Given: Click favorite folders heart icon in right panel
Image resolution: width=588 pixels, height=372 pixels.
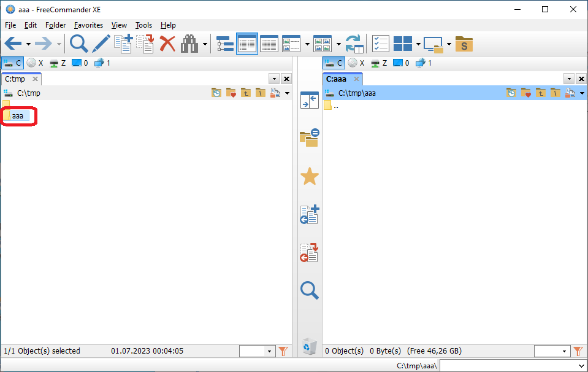Looking at the screenshot, I should (x=526, y=93).
